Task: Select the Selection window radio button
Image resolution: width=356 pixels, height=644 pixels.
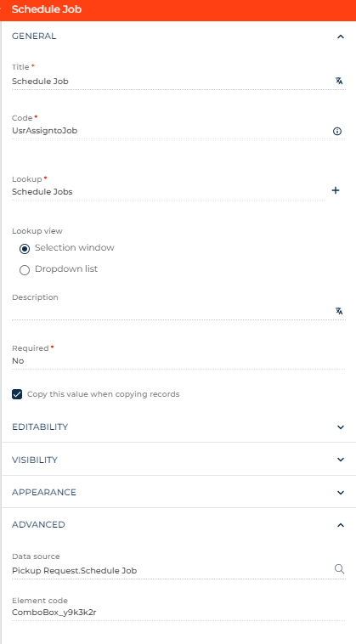Action: pyautogui.click(x=25, y=248)
